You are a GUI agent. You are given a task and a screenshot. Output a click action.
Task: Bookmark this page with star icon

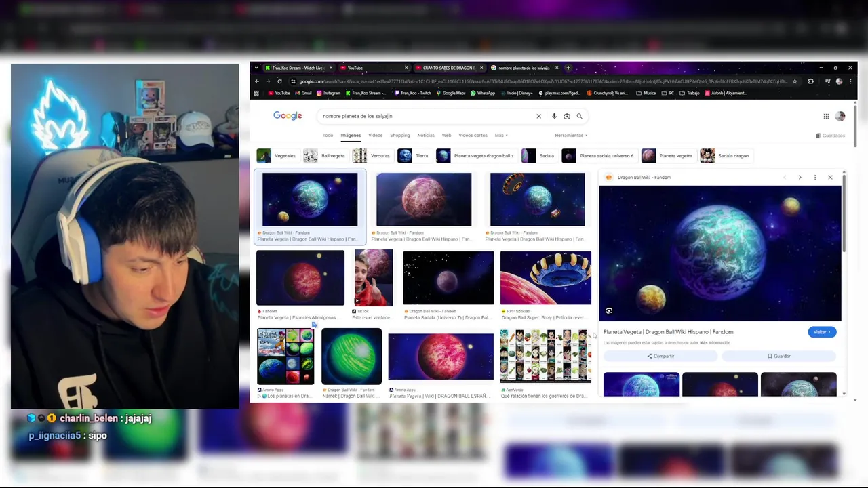click(795, 81)
